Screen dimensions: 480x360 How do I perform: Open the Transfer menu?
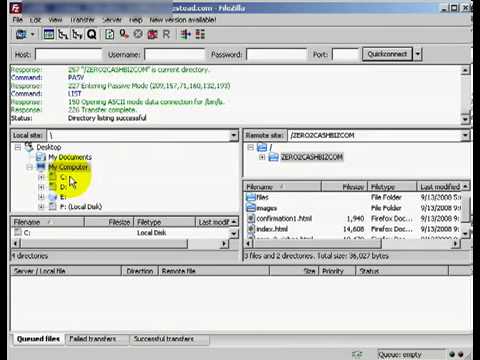point(82,20)
